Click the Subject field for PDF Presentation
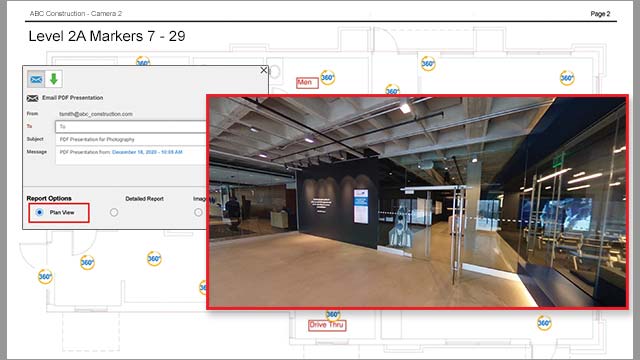This screenshot has height=360, width=640. 131,139
